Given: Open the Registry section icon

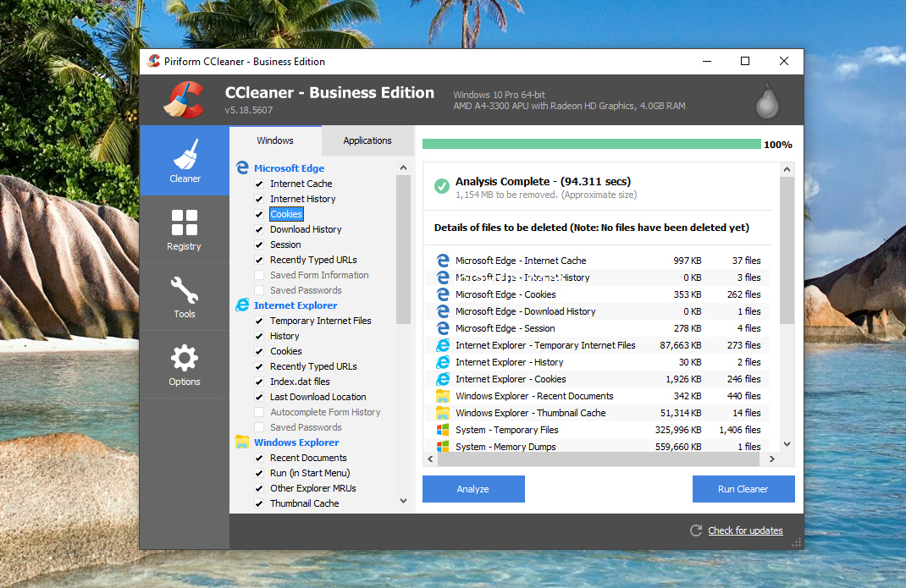Looking at the screenshot, I should pos(185,223).
